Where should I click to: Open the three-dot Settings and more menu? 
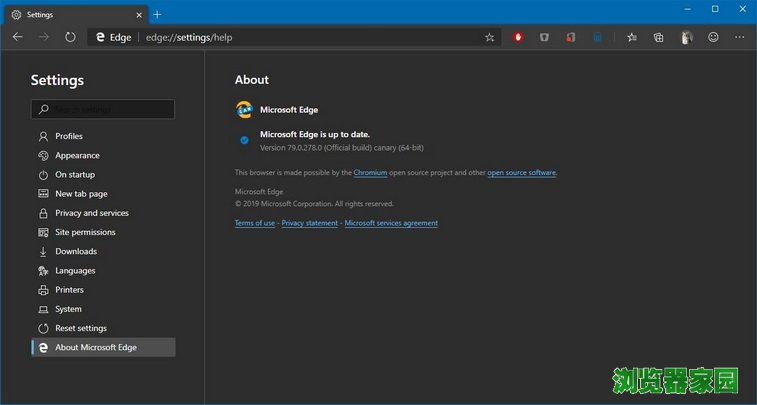(740, 37)
